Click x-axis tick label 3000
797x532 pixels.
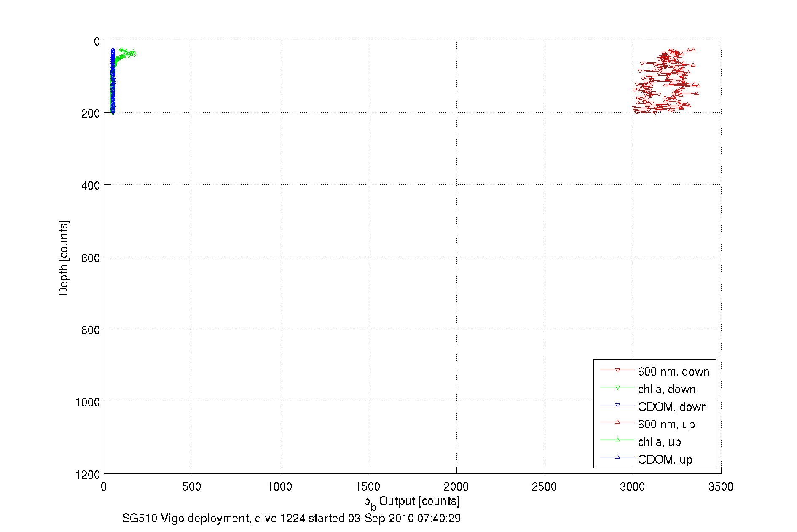(633, 487)
